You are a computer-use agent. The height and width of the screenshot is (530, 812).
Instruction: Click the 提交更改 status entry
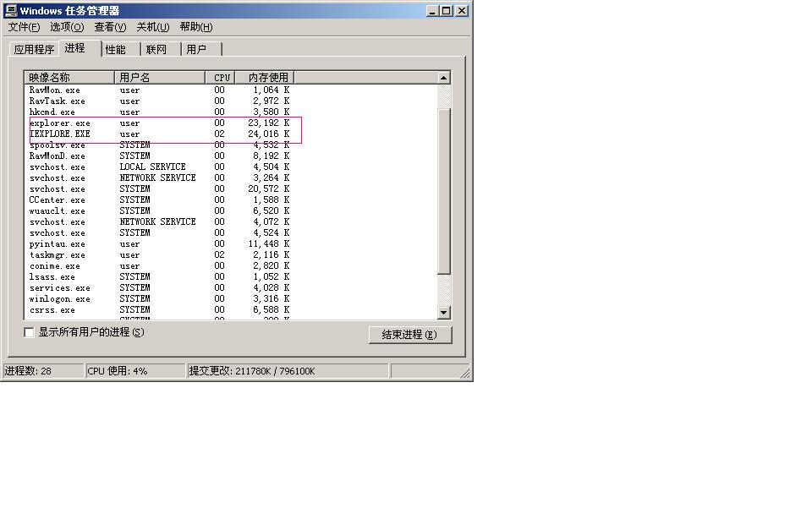288,371
